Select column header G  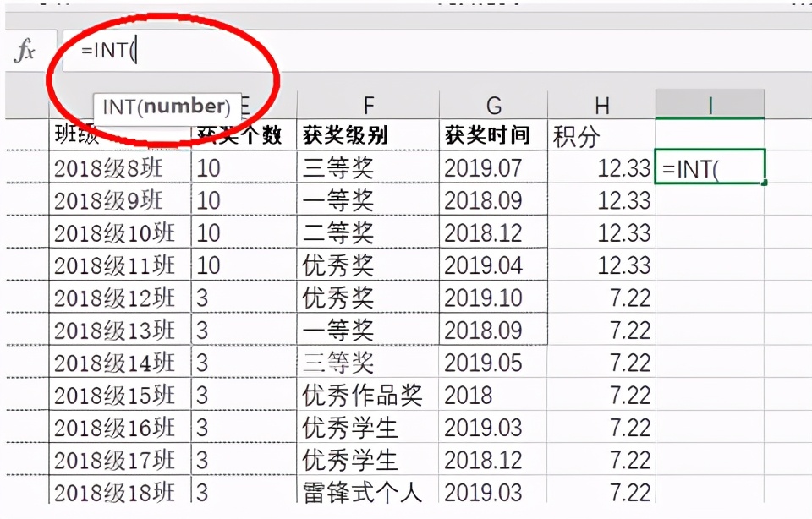click(493, 104)
